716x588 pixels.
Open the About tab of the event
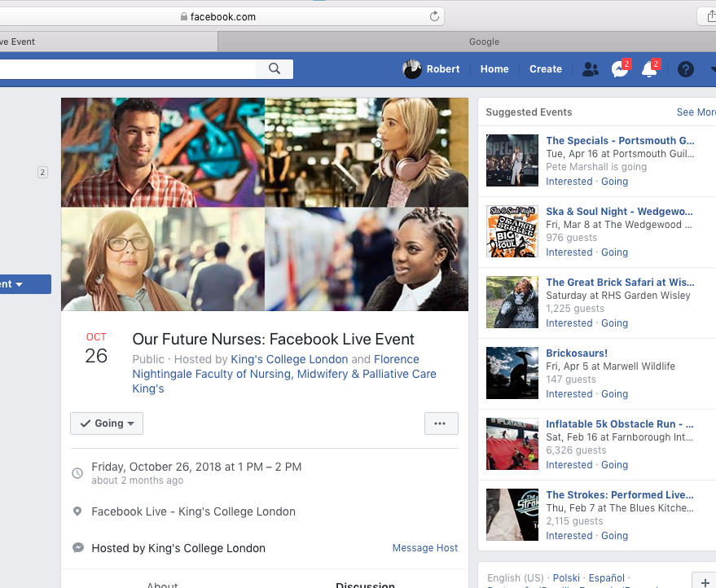[x=162, y=585]
